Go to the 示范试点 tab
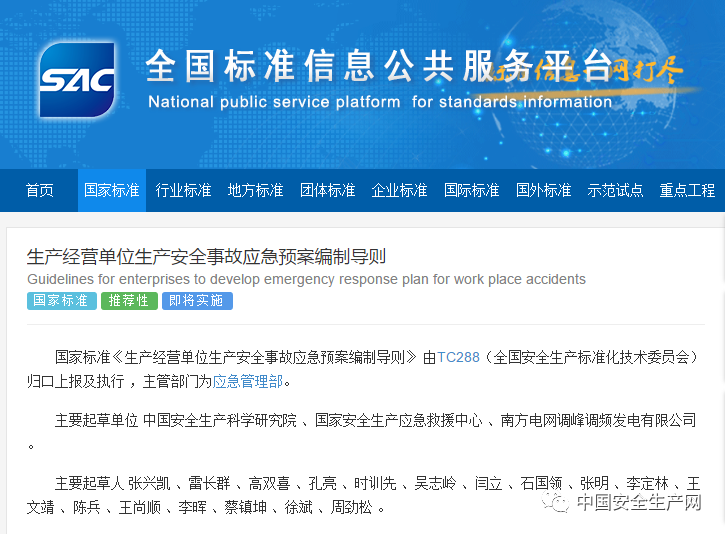This screenshot has height=534, width=725. (616, 190)
